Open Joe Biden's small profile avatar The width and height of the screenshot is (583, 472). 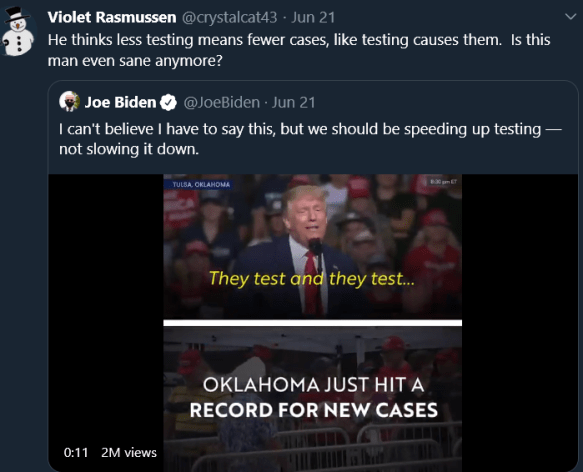point(70,102)
